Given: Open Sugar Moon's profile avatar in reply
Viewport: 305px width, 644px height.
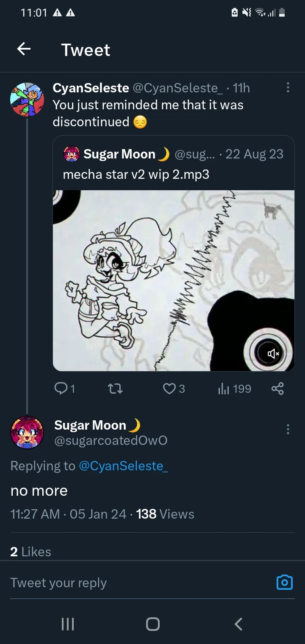Looking at the screenshot, I should point(27,432).
